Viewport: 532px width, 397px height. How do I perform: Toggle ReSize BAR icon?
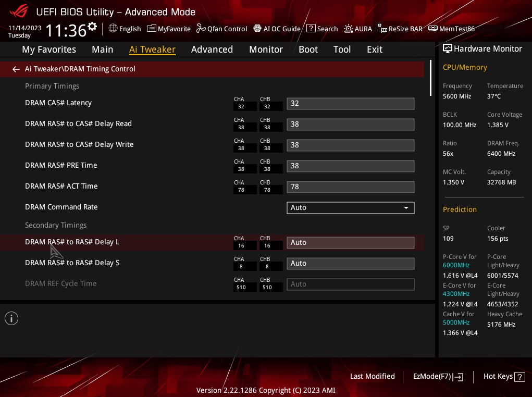tap(382, 29)
